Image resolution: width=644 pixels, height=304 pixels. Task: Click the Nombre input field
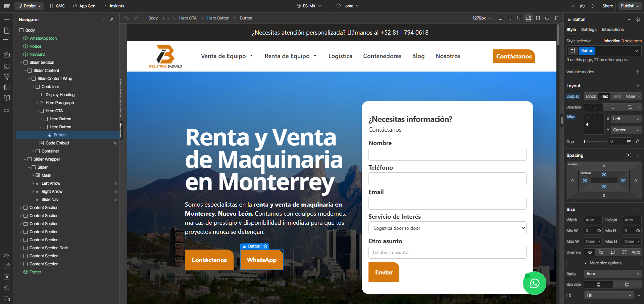[447, 154]
